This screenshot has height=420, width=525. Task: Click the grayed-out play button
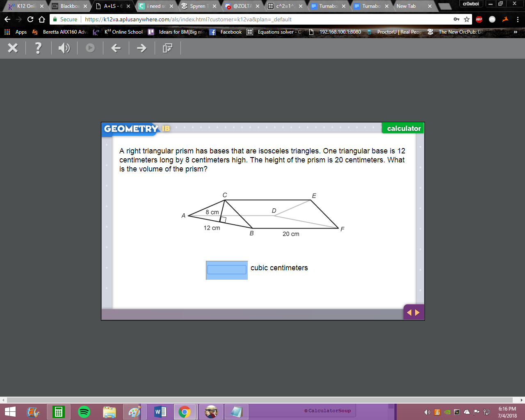pos(90,48)
